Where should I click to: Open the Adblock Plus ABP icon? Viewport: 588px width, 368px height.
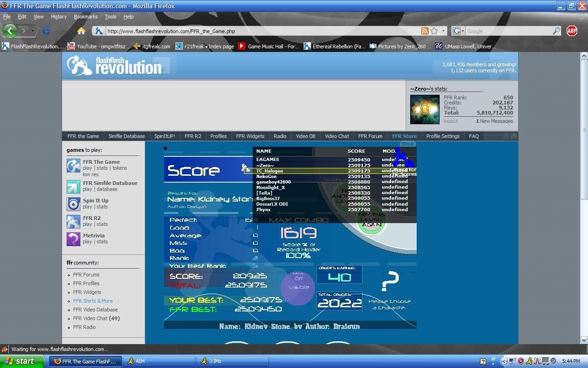pyautogui.click(x=572, y=31)
